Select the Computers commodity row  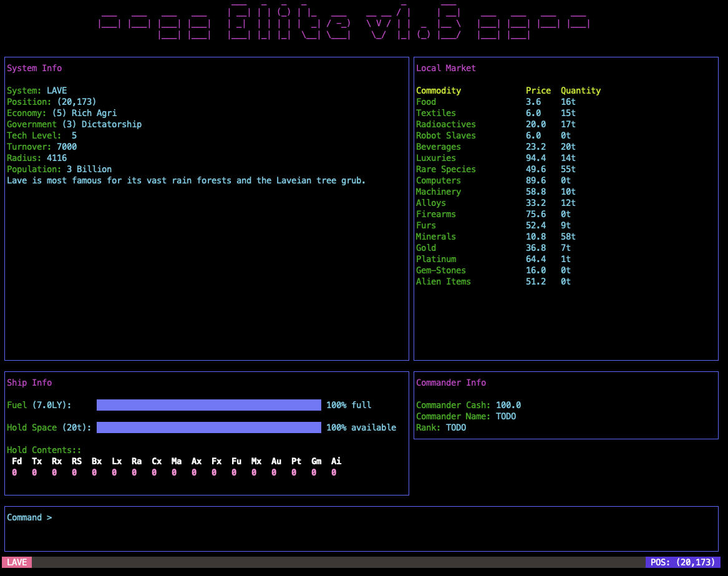[438, 180]
